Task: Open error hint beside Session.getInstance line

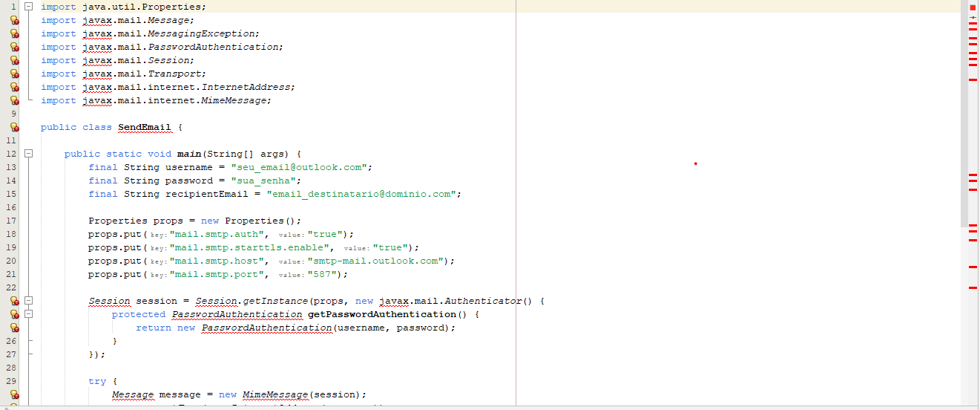Action: [14, 302]
